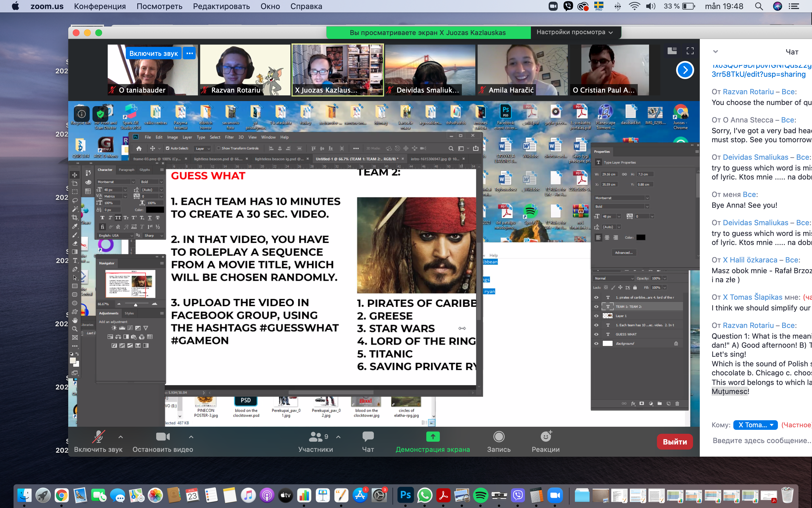
Task: Hide the pirates of caribbean text layer
Action: [596, 297]
